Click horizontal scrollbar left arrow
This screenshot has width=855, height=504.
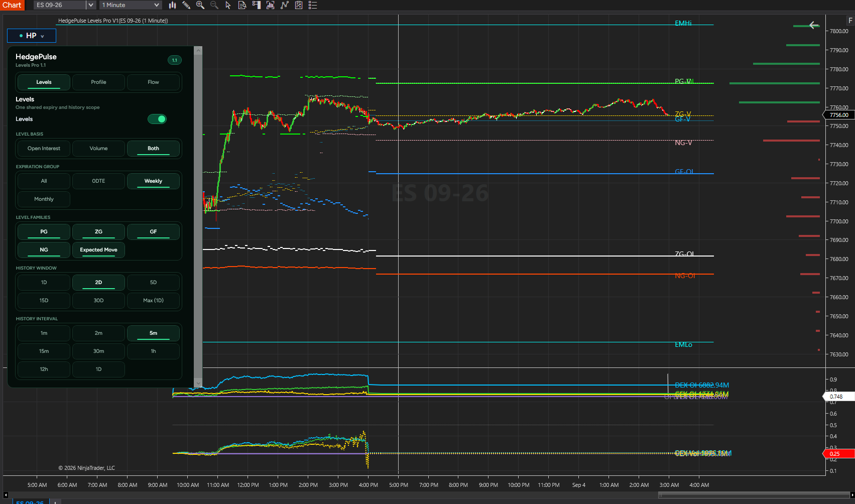tap(6, 495)
